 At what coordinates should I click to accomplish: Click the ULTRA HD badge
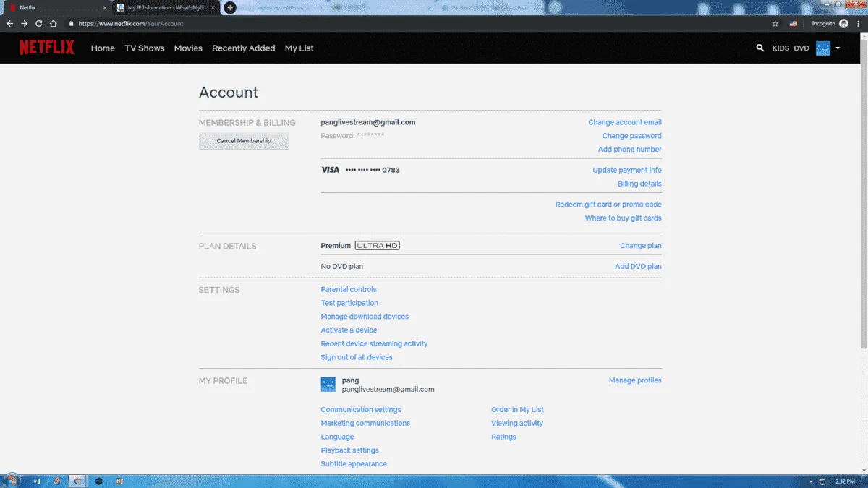pyautogui.click(x=378, y=246)
